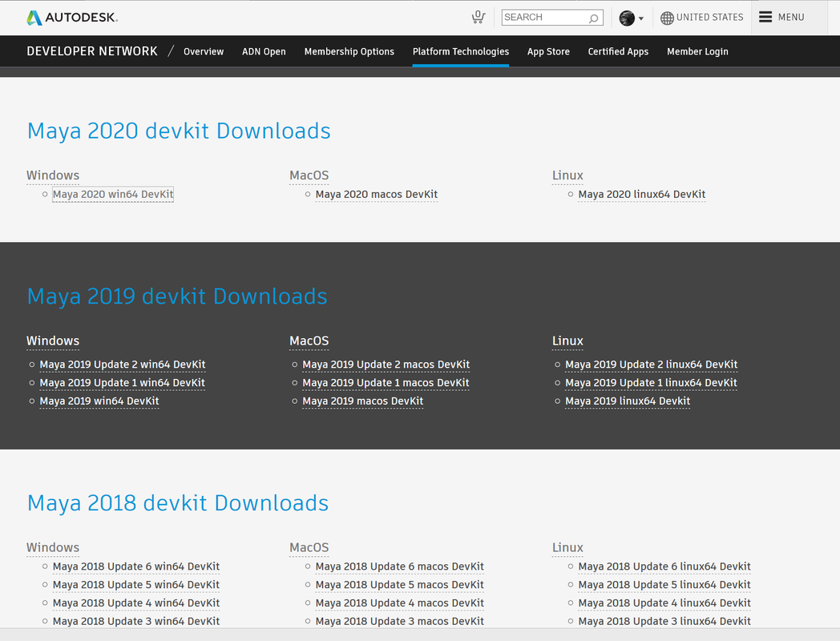Download Maya 2019 macos DevKit
840x641 pixels.
coord(362,401)
